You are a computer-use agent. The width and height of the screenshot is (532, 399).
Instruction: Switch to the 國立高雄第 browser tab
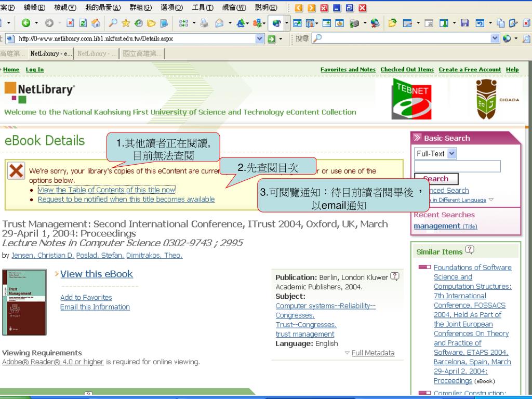pyautogui.click(x=142, y=54)
